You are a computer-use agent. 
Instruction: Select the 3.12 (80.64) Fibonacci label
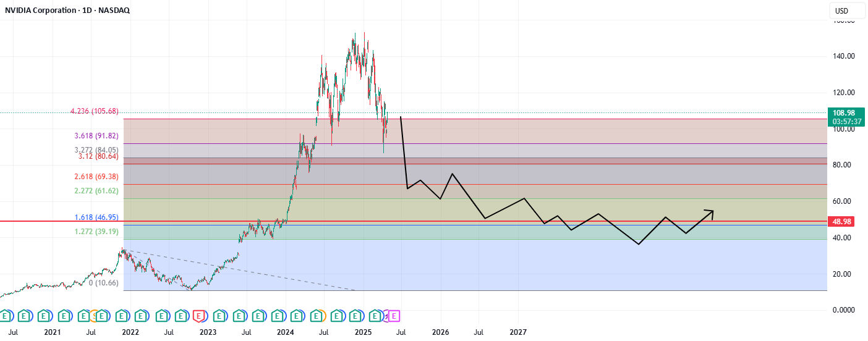[x=99, y=156]
